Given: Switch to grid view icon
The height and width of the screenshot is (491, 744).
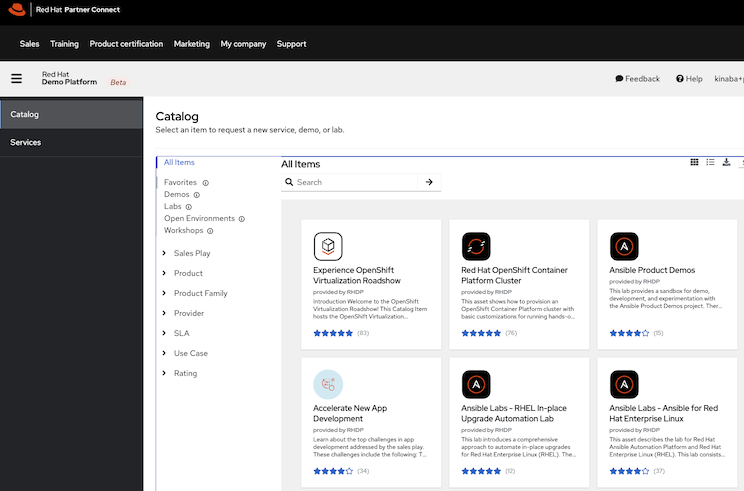Looking at the screenshot, I should pos(694,162).
